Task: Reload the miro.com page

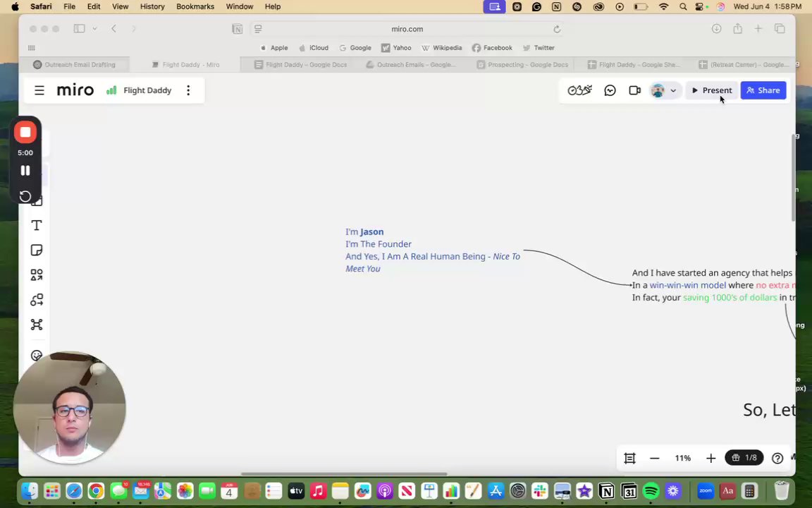Action: [558, 29]
